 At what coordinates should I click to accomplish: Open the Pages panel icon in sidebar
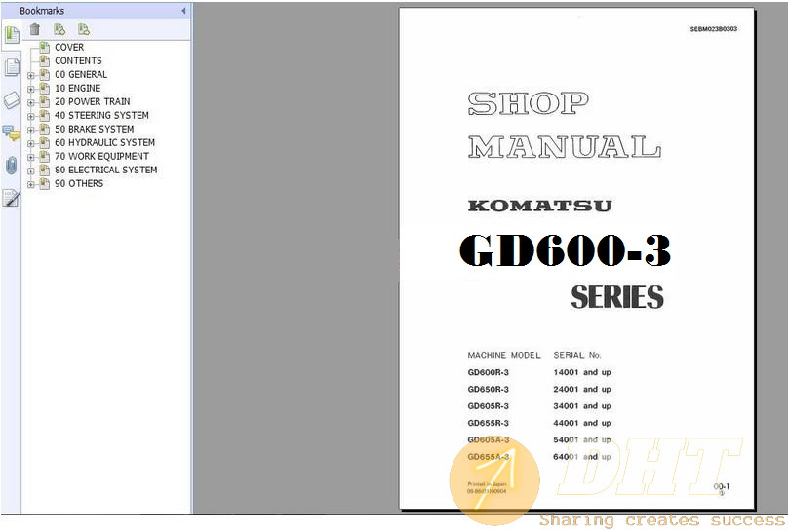11,67
